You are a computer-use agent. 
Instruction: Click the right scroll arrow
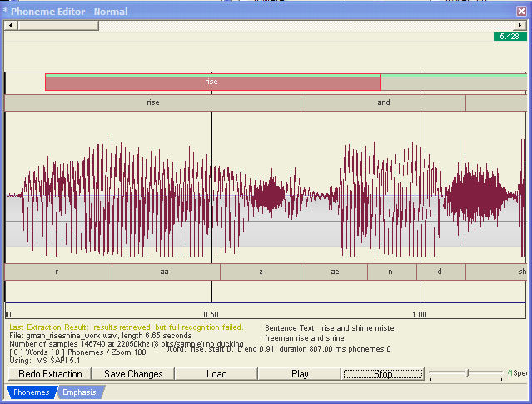click(520, 26)
